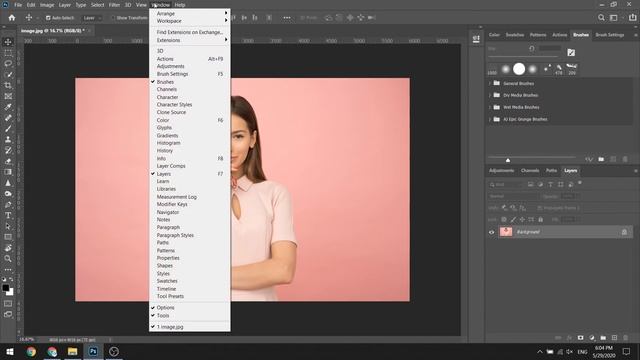640x360 pixels.
Task: Select the Horizontal Type tool
Action: click(x=8, y=215)
